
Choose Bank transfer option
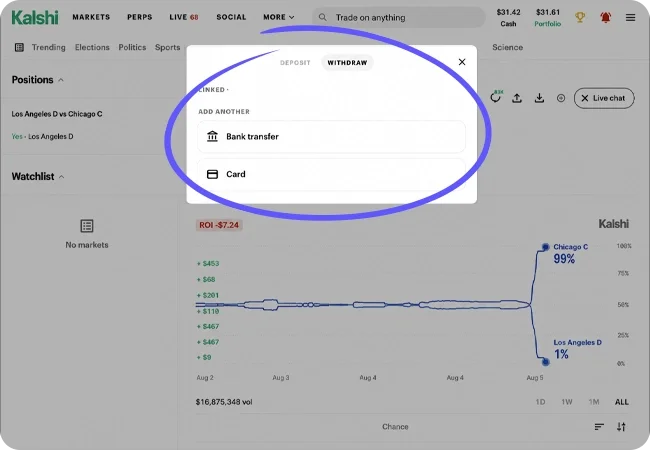(x=331, y=136)
